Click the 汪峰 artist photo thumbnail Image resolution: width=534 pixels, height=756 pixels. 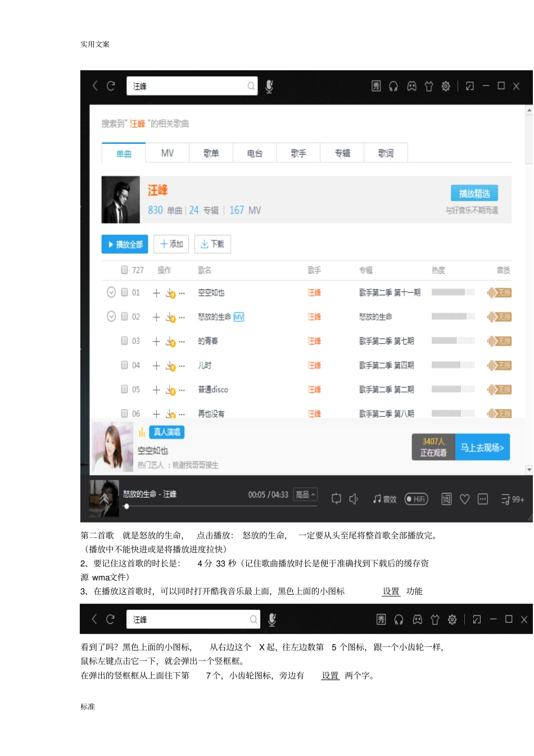click(120, 200)
